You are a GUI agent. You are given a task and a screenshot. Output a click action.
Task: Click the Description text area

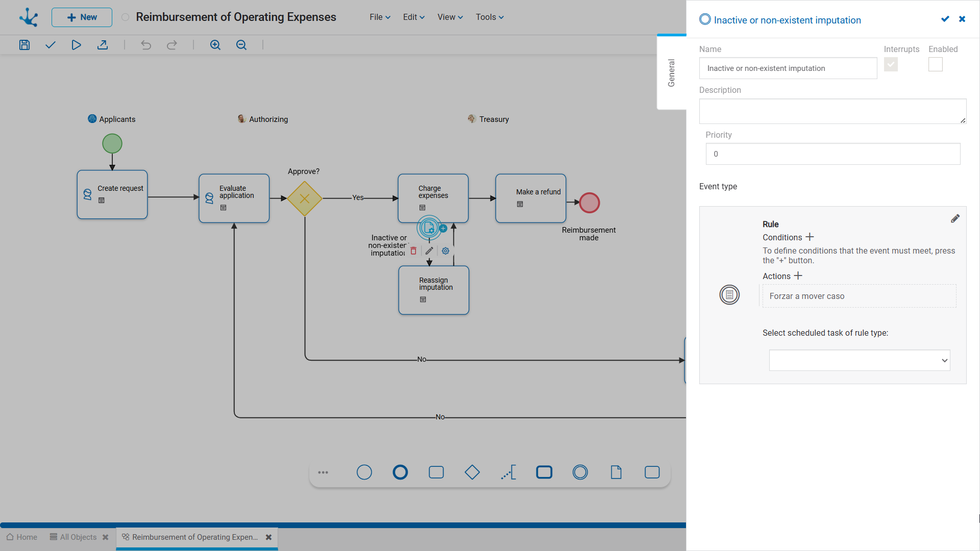click(x=832, y=111)
